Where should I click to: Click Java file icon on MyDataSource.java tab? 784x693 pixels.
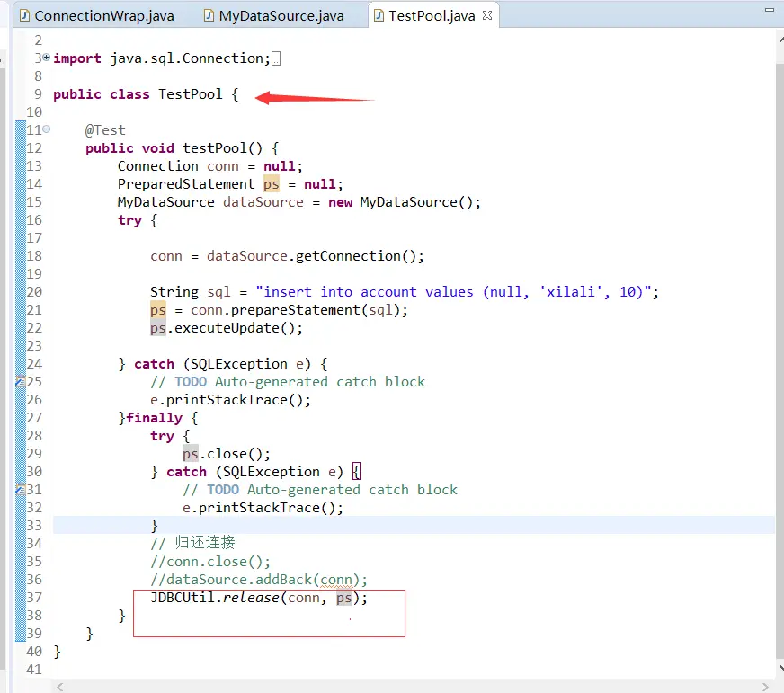coord(209,16)
